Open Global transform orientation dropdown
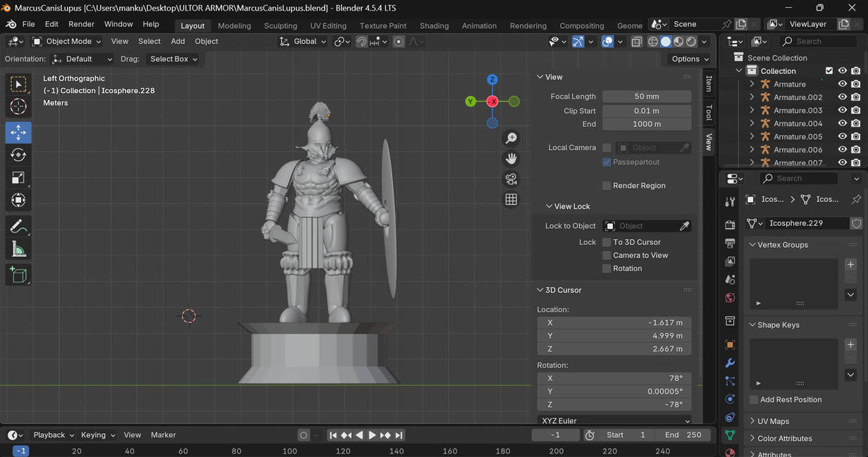This screenshot has height=457, width=868. click(303, 42)
